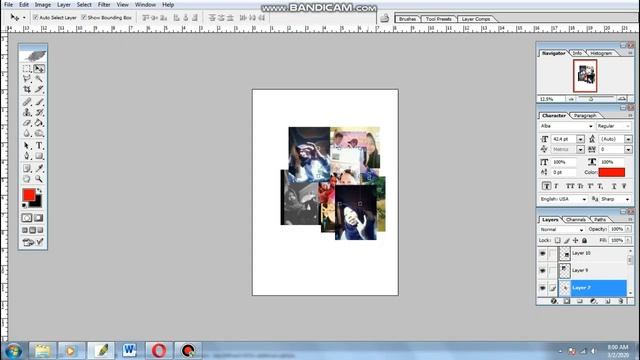The width and height of the screenshot is (640, 360).
Task: Select the Zoom tool
Action: coord(39,179)
